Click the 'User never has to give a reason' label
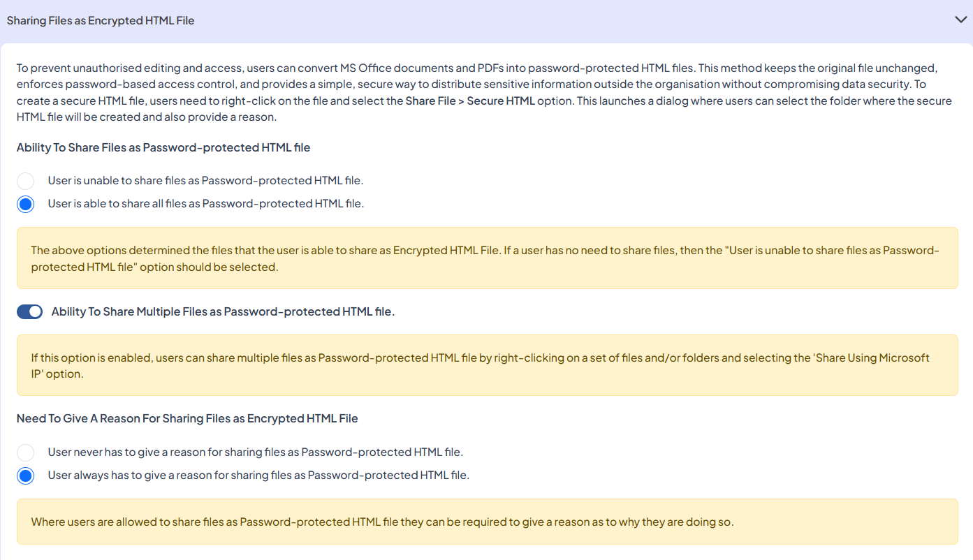973x560 pixels. (255, 452)
